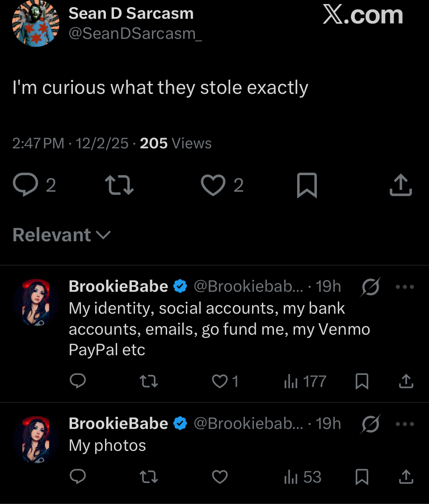The image size is (429, 504).
Task: Share the "My photos" reply
Action: click(x=406, y=477)
